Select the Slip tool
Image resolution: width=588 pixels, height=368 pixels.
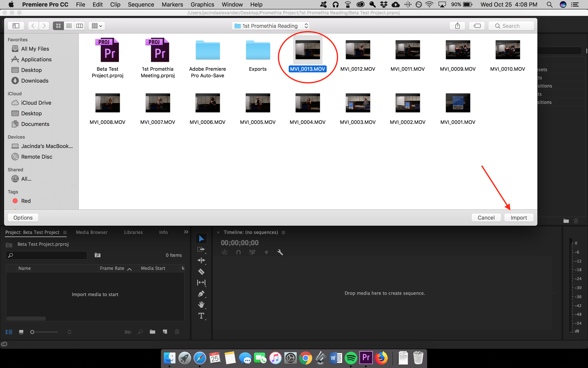[201, 283]
